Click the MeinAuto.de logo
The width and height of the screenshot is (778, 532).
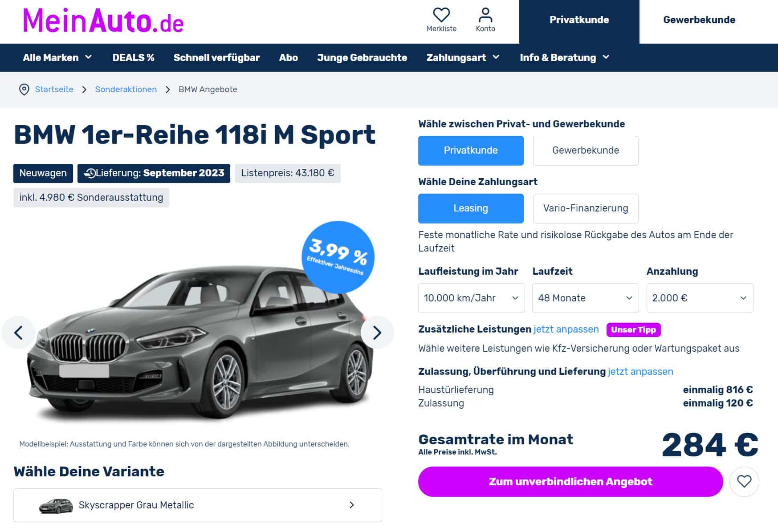tap(103, 21)
